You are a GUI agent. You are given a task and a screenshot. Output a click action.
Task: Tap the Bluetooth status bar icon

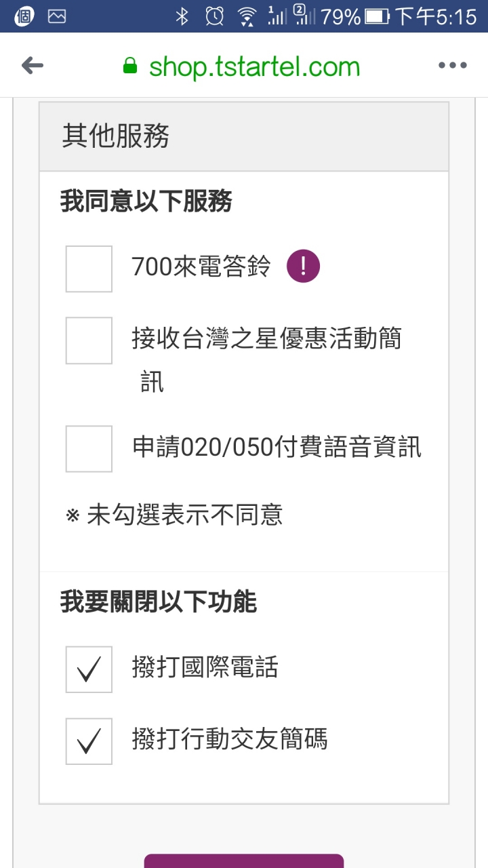pyautogui.click(x=182, y=16)
